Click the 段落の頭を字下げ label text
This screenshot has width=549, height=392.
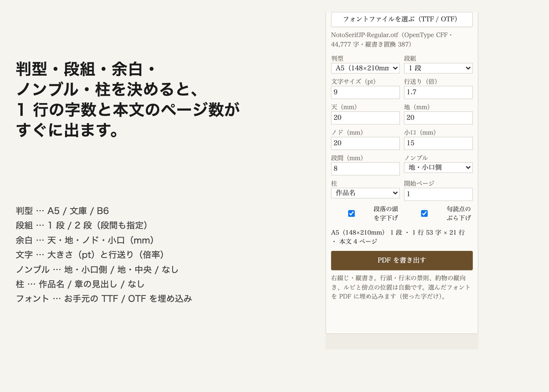[x=386, y=213]
